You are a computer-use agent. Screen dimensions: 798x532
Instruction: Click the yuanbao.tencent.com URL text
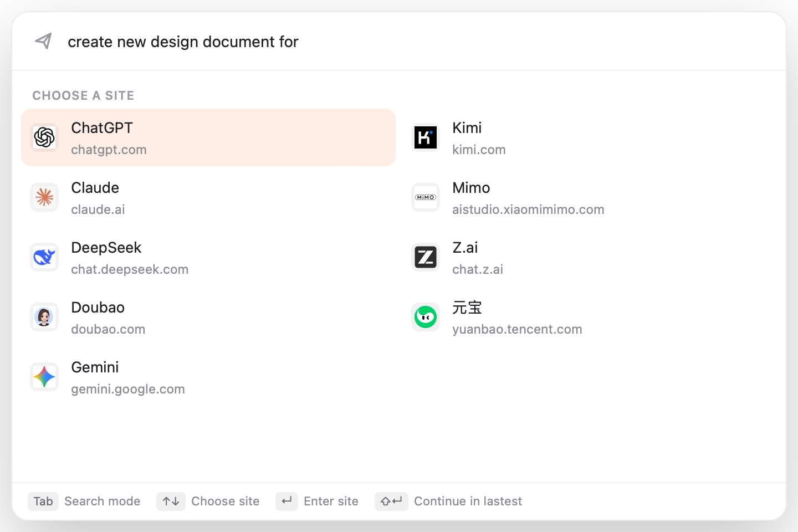(x=517, y=330)
